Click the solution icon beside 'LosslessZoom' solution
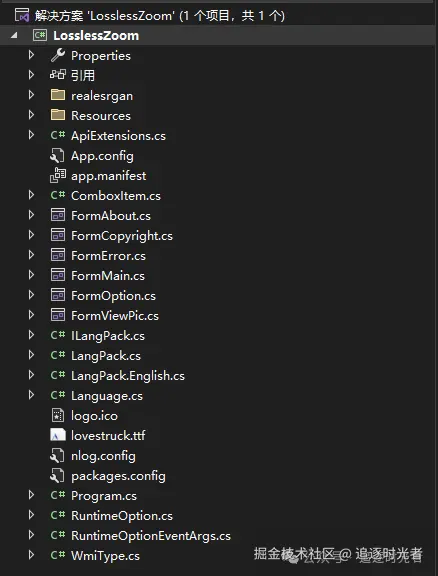 pos(22,16)
